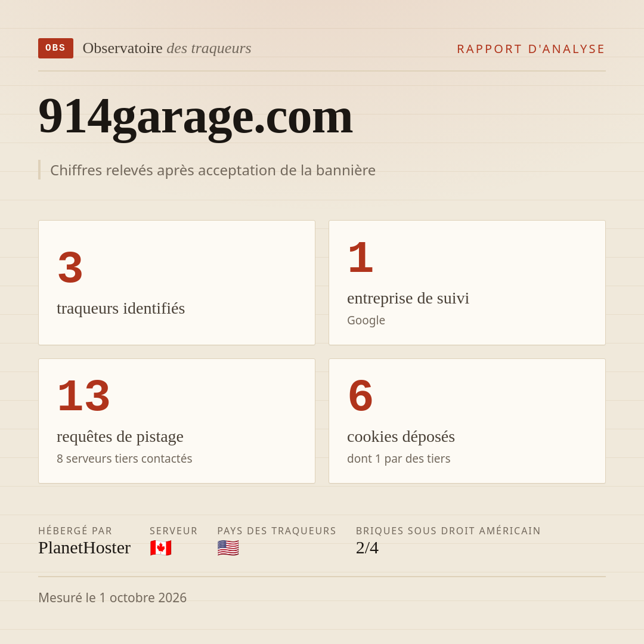Click the requêtes de pistage label
The image size is (644, 644).
pyautogui.click(x=120, y=436)
